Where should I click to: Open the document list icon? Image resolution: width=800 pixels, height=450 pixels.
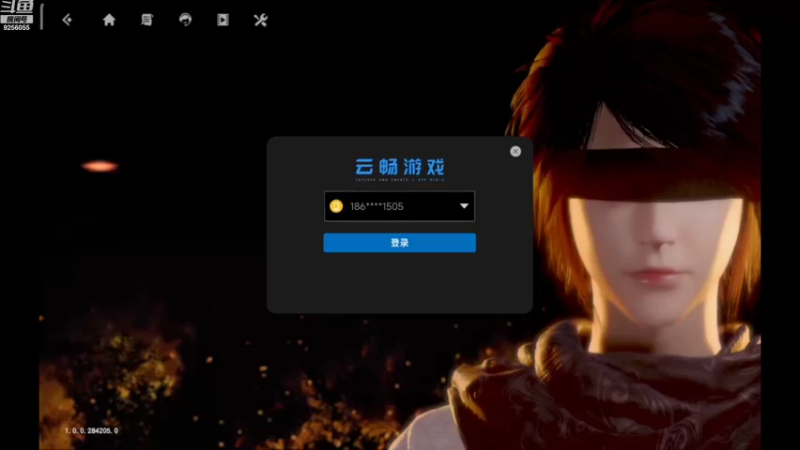pos(147,20)
